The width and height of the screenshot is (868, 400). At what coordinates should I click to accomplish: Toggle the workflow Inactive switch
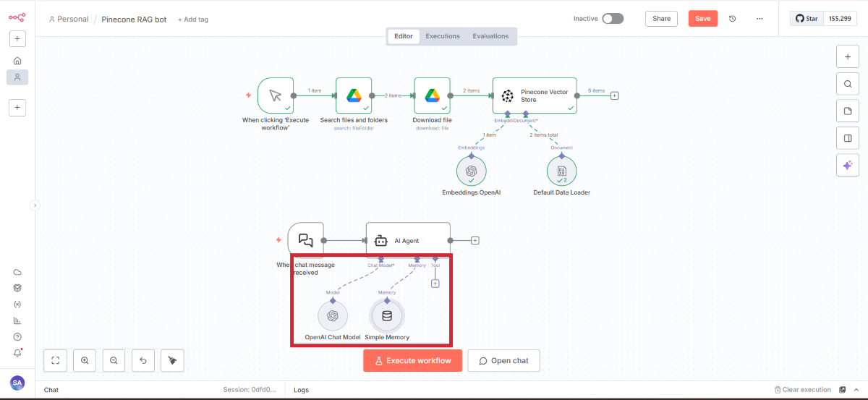(612, 19)
